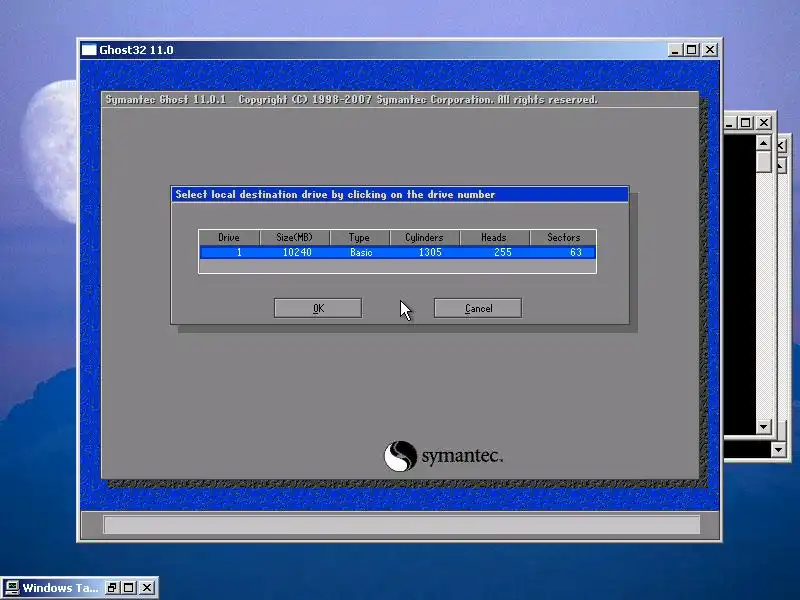Screen dimensions: 800x600
Task: Click the Ghost32 11.0 title bar
Action: (x=399, y=49)
